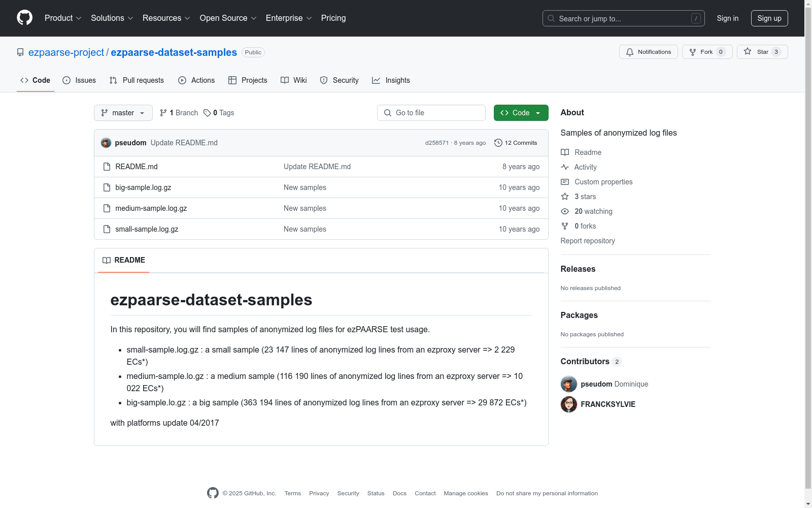Click the Sign up button
This screenshot has width=812, height=508.
pyautogui.click(x=769, y=18)
